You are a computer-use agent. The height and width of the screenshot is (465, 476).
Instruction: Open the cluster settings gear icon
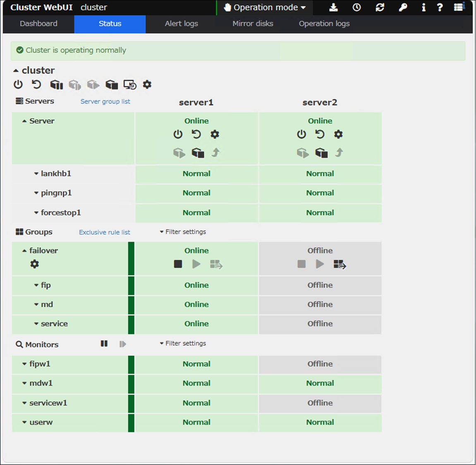(147, 85)
